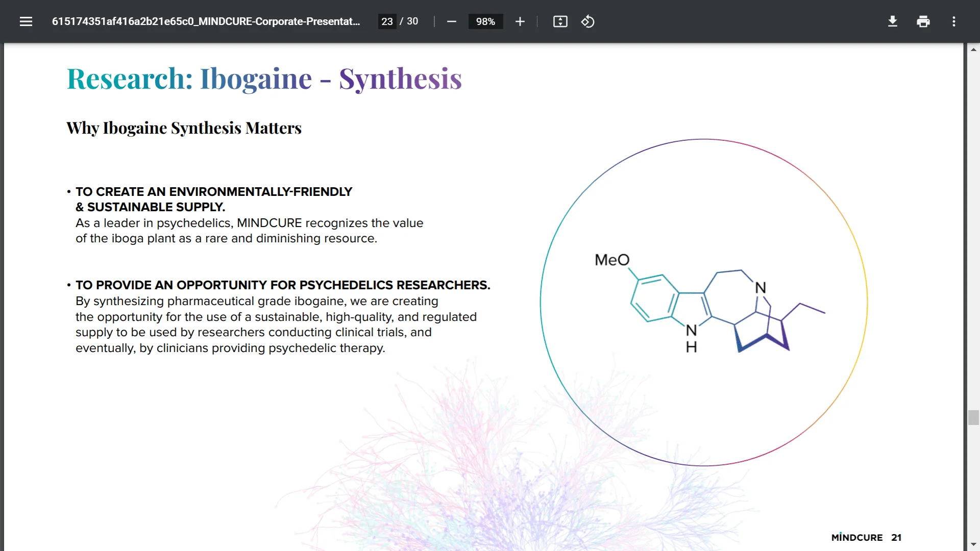Viewport: 980px width, 551px height.
Task: Click 'eventually, by clinicians providing psychedelic therapy.' line
Action: pyautogui.click(x=230, y=348)
